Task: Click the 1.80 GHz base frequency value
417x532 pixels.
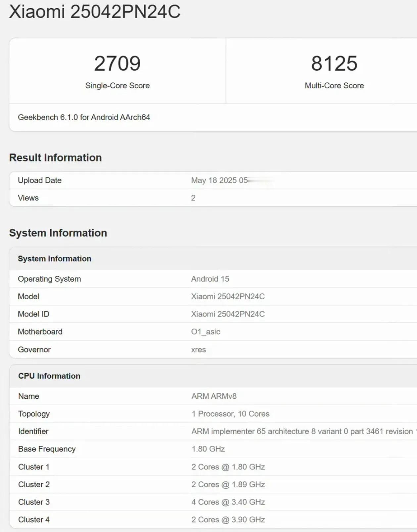Action: (208, 449)
